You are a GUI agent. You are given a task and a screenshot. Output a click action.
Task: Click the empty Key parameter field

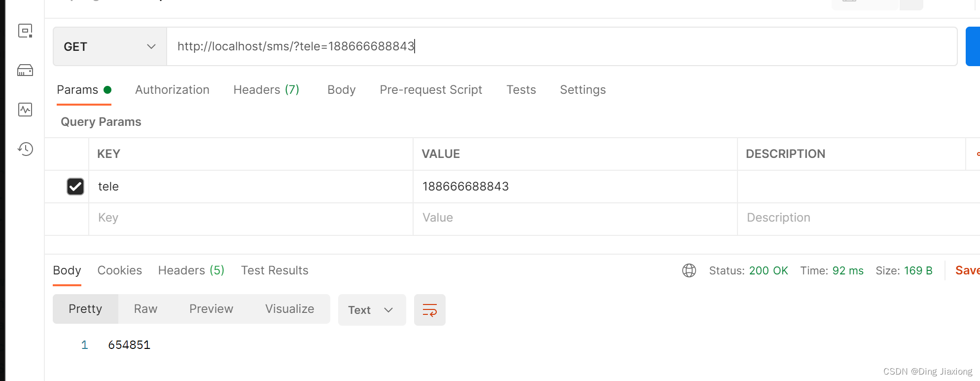click(251, 218)
